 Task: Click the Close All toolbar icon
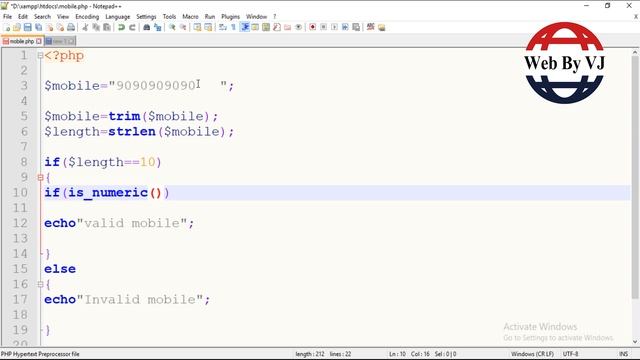(x=60, y=27)
